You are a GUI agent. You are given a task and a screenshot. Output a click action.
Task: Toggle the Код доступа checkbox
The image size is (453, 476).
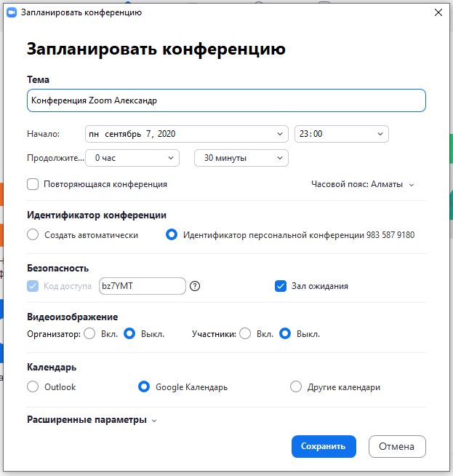tap(33, 286)
